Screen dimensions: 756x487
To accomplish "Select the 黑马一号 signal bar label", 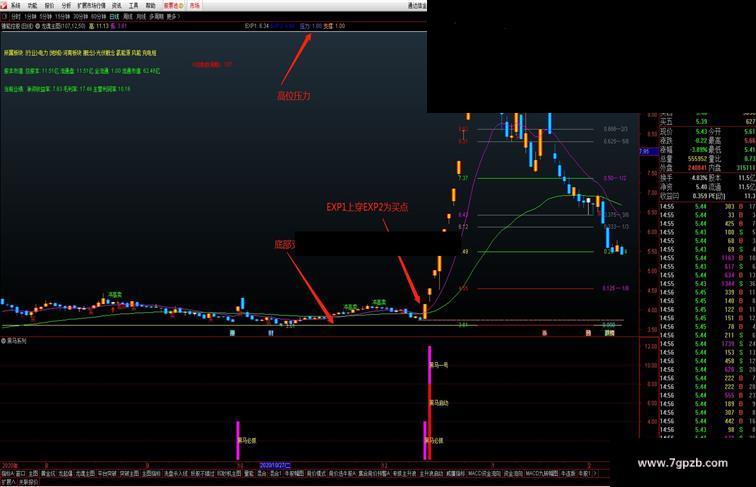I will point(439,365).
